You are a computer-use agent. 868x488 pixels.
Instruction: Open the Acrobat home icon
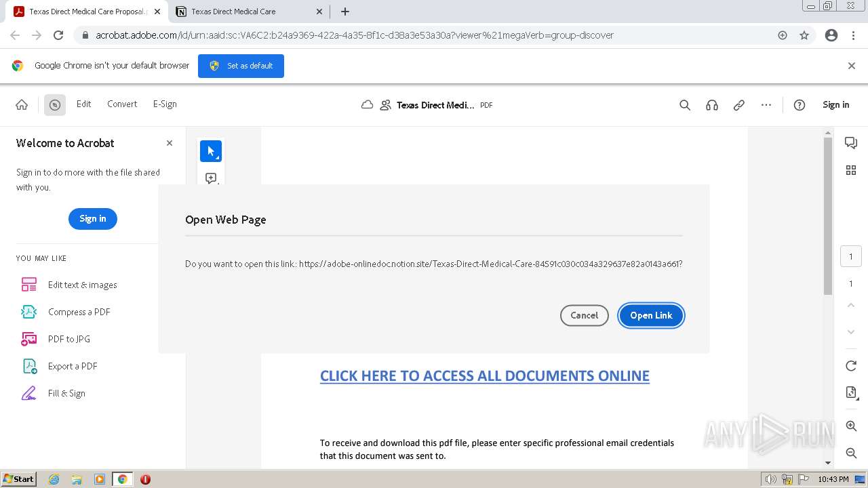click(22, 105)
